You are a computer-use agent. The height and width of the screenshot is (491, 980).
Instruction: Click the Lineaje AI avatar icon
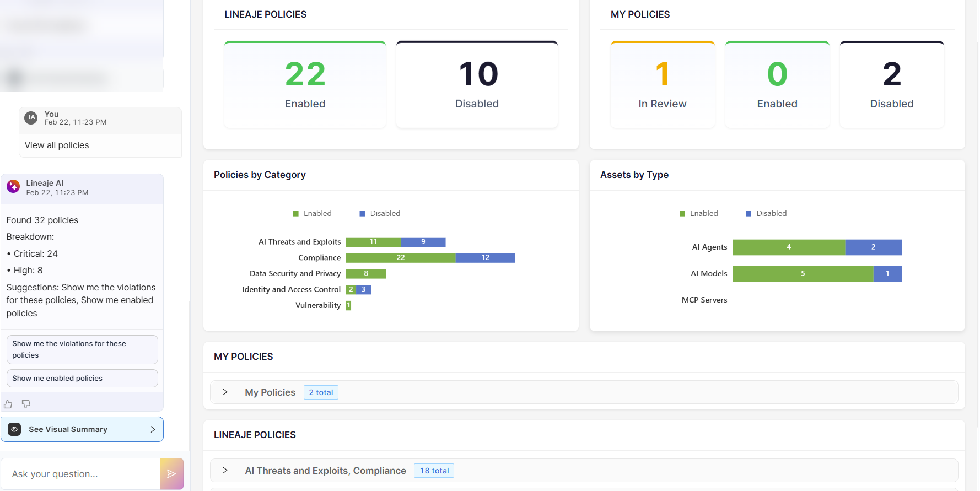click(x=13, y=187)
